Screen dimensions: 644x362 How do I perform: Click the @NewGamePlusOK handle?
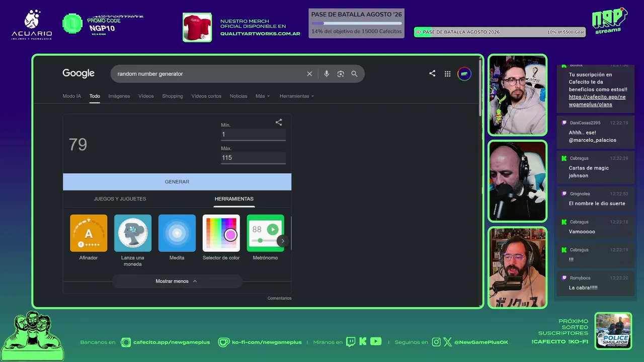pos(481,342)
